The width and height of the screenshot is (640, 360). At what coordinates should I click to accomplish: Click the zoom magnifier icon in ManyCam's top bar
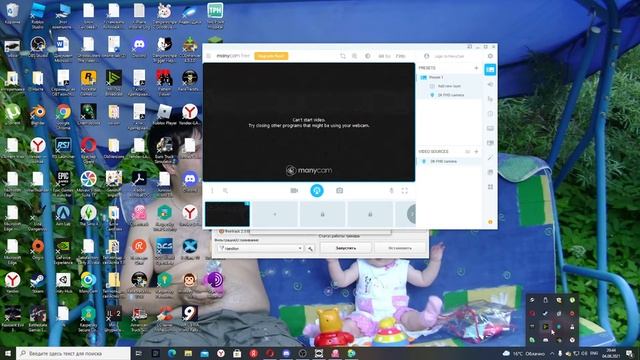[x=355, y=56]
